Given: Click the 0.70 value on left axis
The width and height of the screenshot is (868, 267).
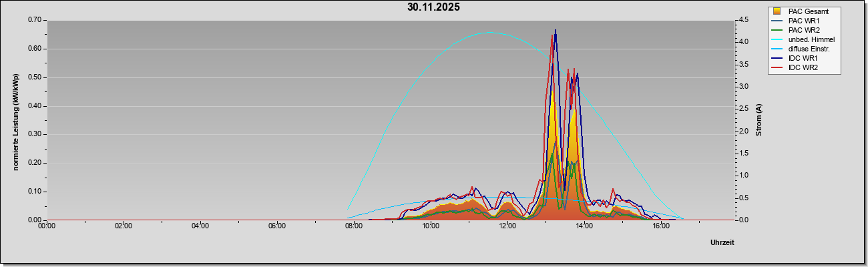Looking at the screenshot, I should click(x=35, y=20).
